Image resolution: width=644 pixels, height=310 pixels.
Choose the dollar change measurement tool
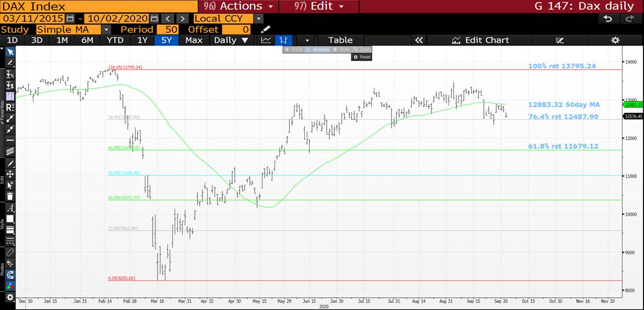(10, 86)
